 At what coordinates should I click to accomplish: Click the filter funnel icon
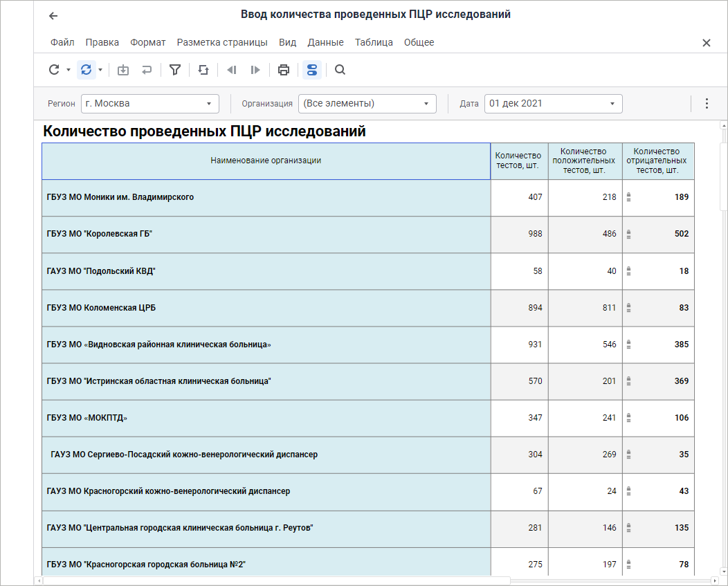175,69
